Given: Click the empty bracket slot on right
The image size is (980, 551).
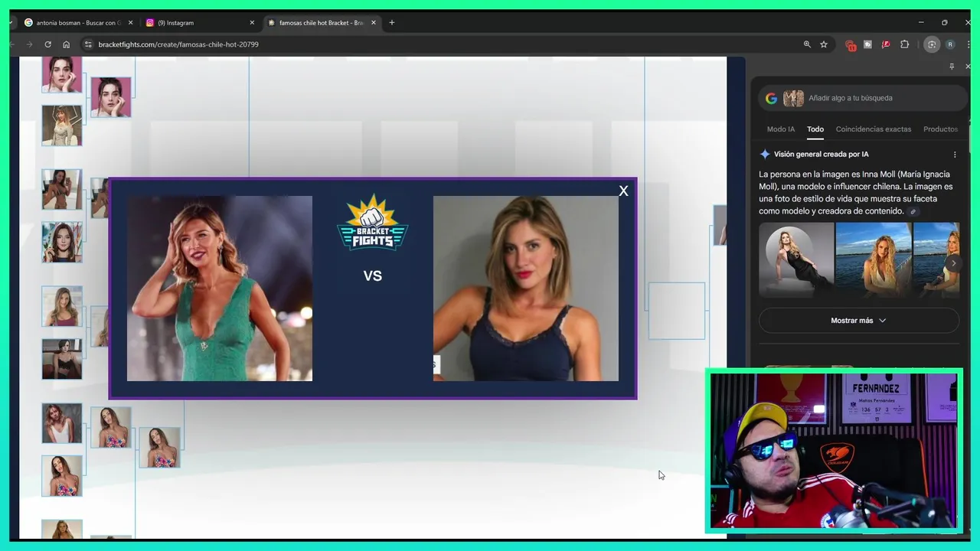Looking at the screenshot, I should click(x=677, y=311).
